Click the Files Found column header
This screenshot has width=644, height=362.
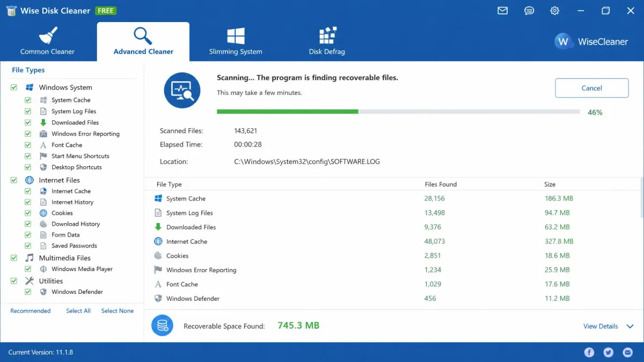(x=441, y=184)
